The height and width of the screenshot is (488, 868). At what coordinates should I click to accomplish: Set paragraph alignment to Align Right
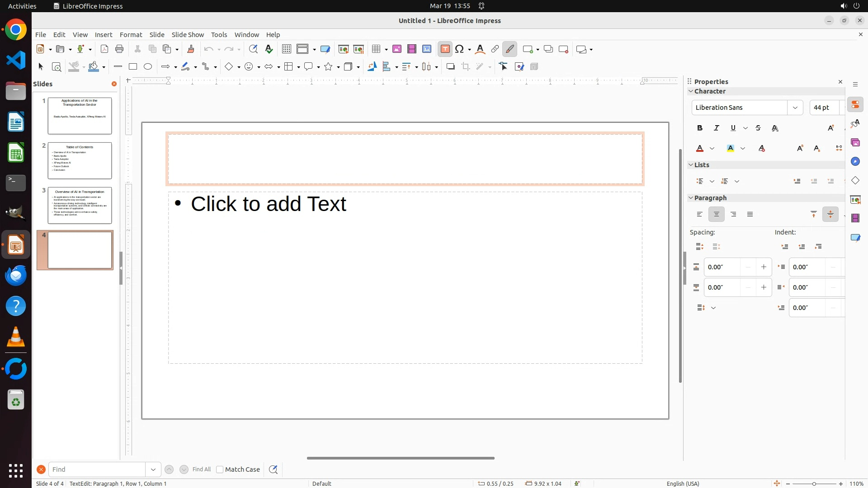pyautogui.click(x=733, y=214)
